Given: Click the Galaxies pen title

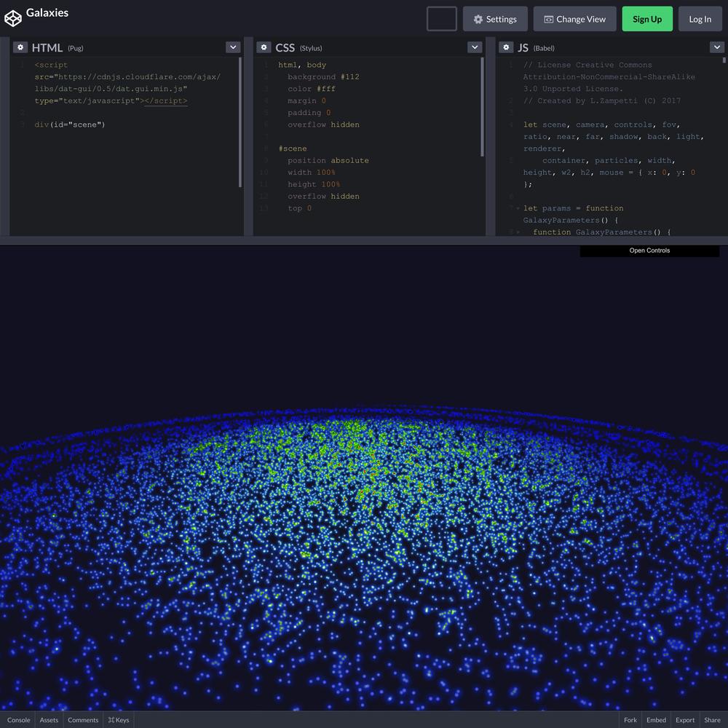Looking at the screenshot, I should [47, 13].
